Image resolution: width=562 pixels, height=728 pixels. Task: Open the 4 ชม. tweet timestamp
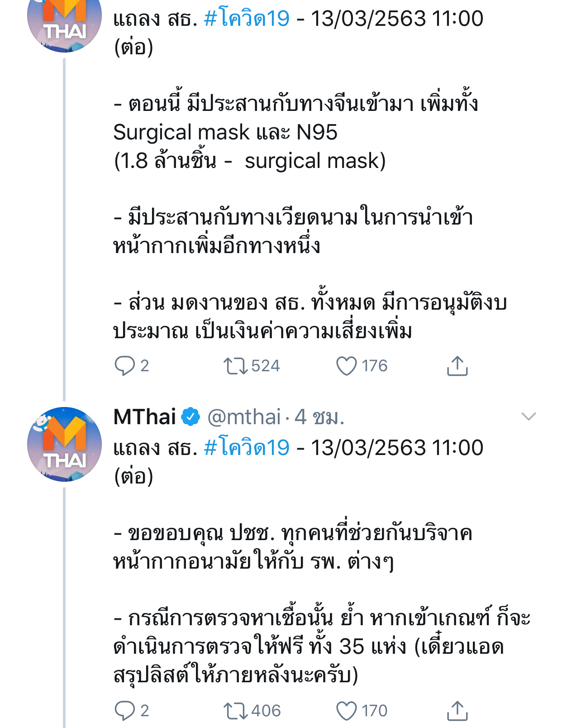pos(319,417)
